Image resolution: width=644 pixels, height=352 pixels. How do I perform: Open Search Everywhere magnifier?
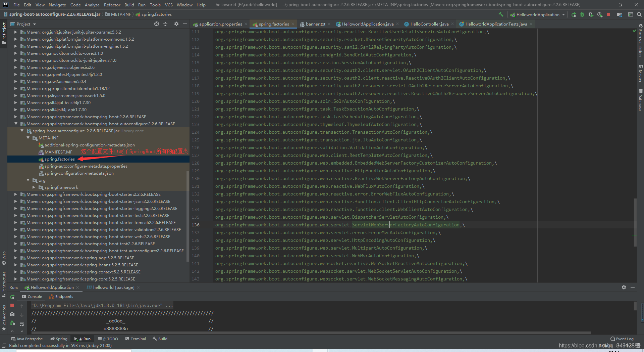639,14
